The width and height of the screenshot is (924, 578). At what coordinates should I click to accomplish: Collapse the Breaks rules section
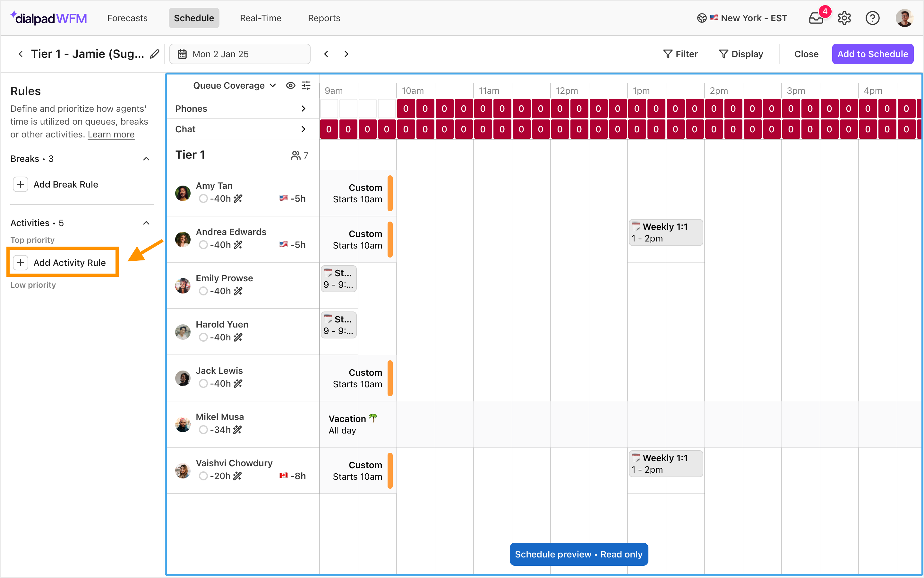pos(146,159)
